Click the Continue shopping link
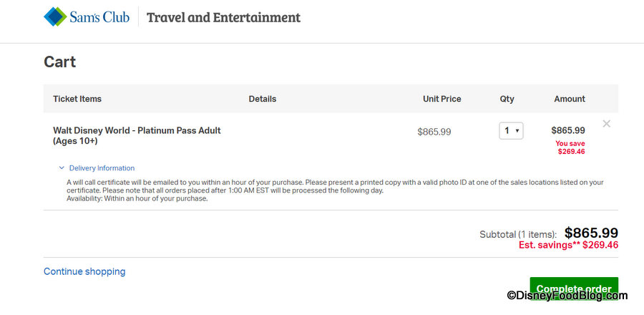The image size is (644, 315). 84,271
